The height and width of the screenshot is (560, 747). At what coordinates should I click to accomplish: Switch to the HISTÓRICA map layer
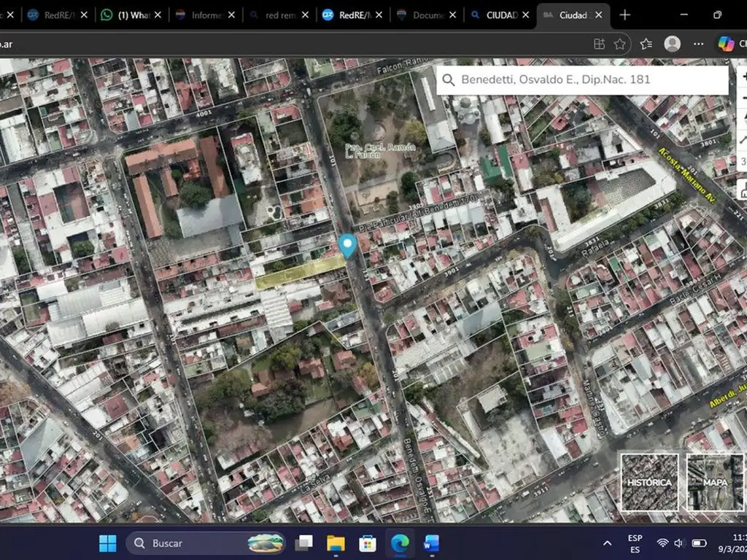pyautogui.click(x=649, y=482)
